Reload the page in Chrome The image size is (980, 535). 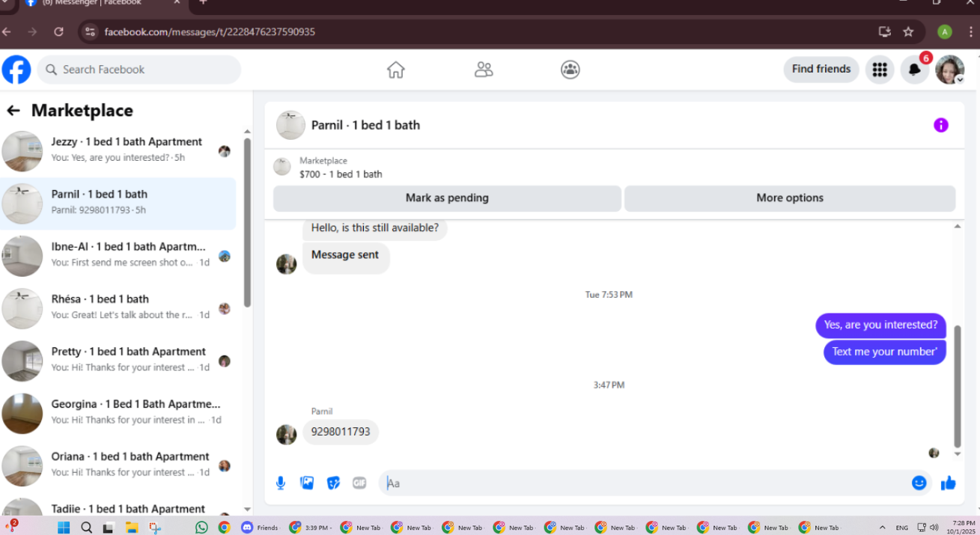58,31
